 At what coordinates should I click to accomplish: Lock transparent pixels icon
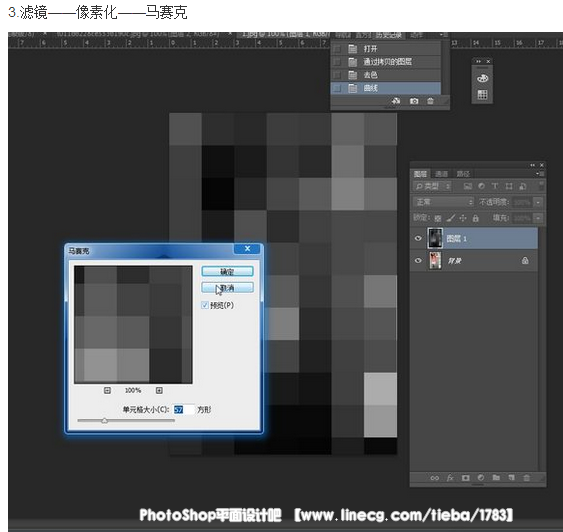pyautogui.click(x=438, y=218)
